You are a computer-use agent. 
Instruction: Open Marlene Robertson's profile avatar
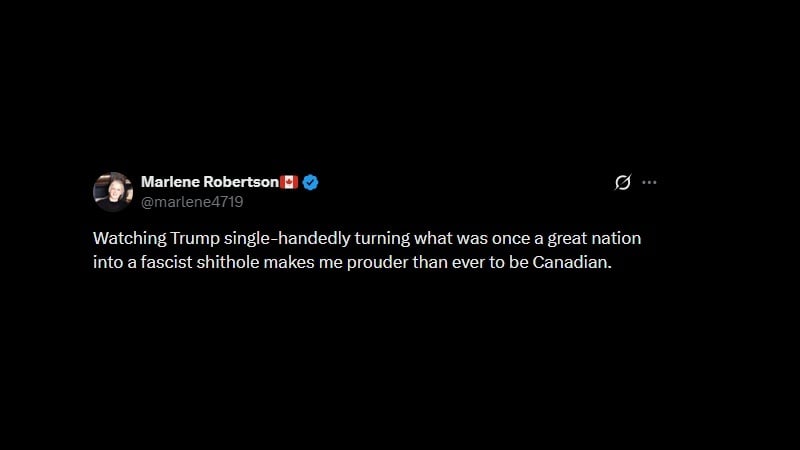(x=113, y=191)
